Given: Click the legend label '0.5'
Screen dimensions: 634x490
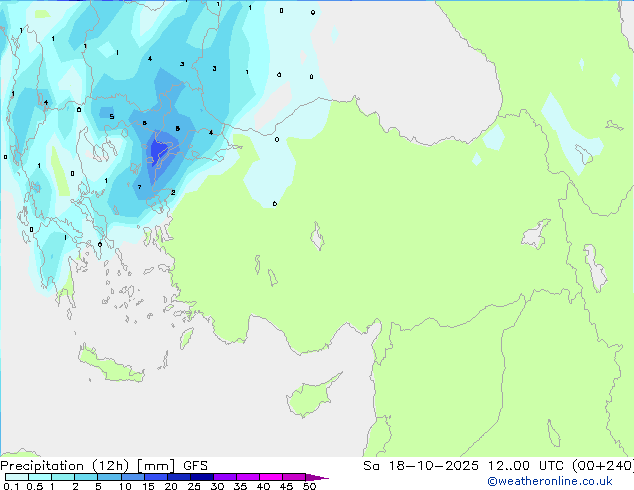Looking at the screenshot, I should 34,486.
